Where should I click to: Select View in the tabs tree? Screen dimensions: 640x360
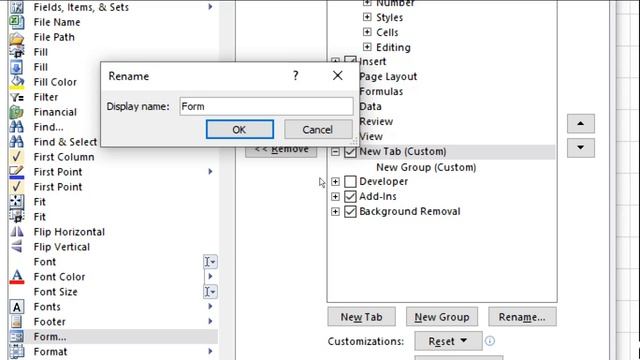point(371,136)
